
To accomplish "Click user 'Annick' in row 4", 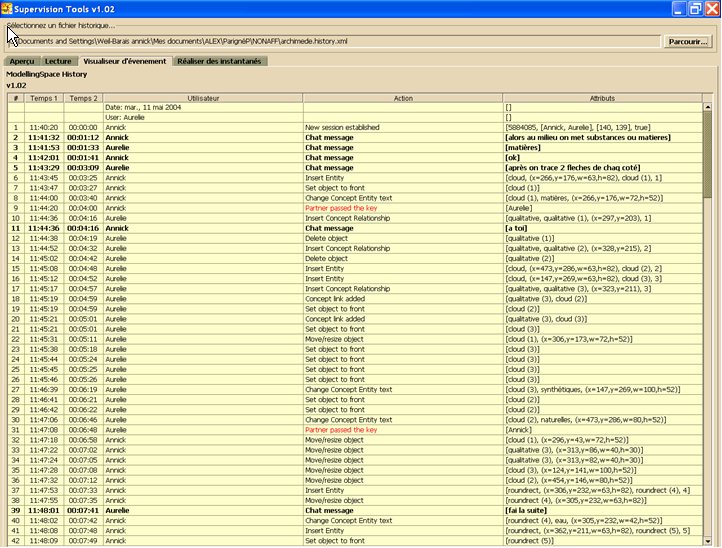I will click(203, 158).
